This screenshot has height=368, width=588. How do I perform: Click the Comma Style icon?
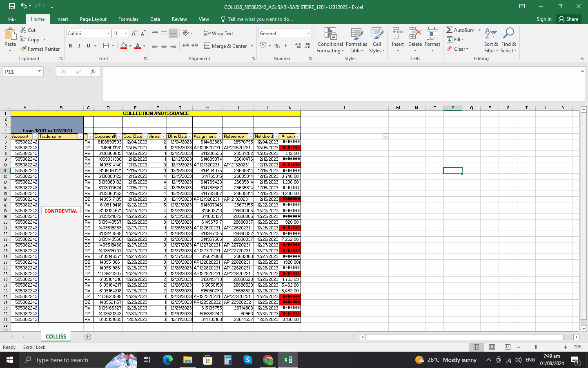(x=285, y=46)
